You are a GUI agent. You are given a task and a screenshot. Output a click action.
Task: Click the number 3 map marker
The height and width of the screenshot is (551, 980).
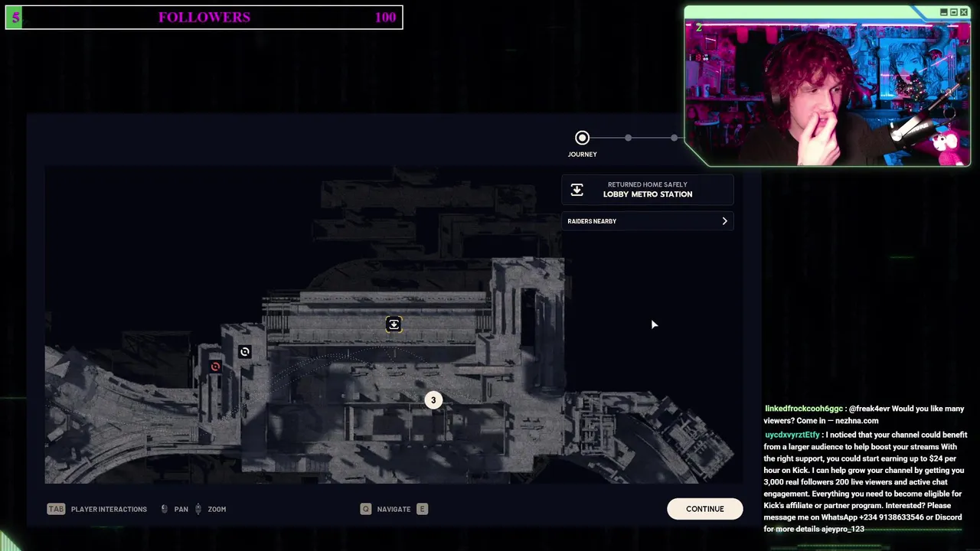[433, 400]
